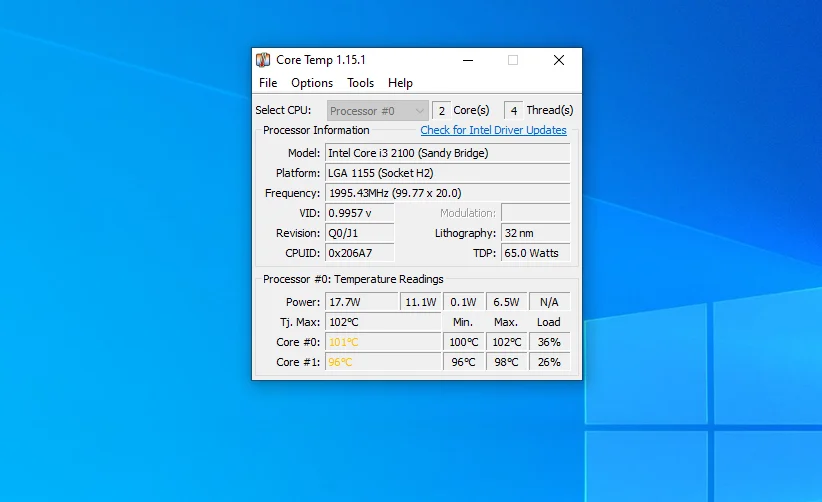Click Core #0 minimum temperature 100°C
This screenshot has width=822, height=502.
point(463,342)
